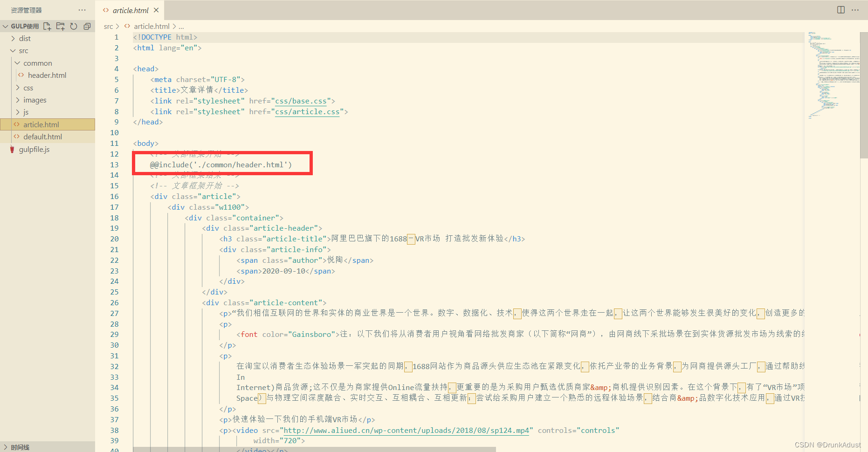Click the Refresh Explorer icon
The height and width of the screenshot is (452, 868).
click(74, 26)
